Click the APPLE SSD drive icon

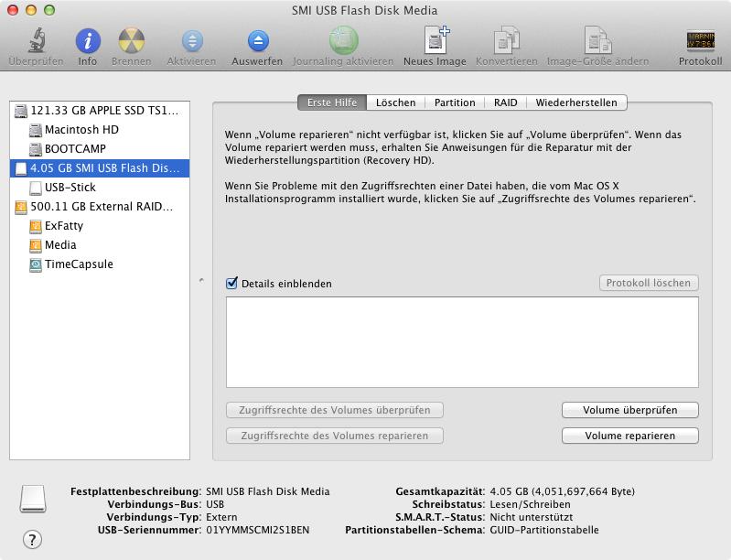click(x=21, y=111)
